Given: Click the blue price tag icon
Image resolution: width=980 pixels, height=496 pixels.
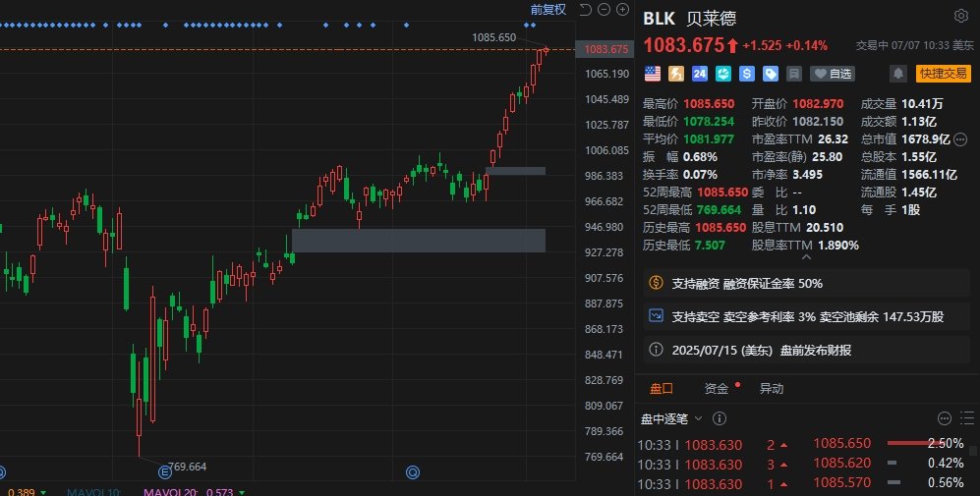Looking at the screenshot, I should coord(771,74).
